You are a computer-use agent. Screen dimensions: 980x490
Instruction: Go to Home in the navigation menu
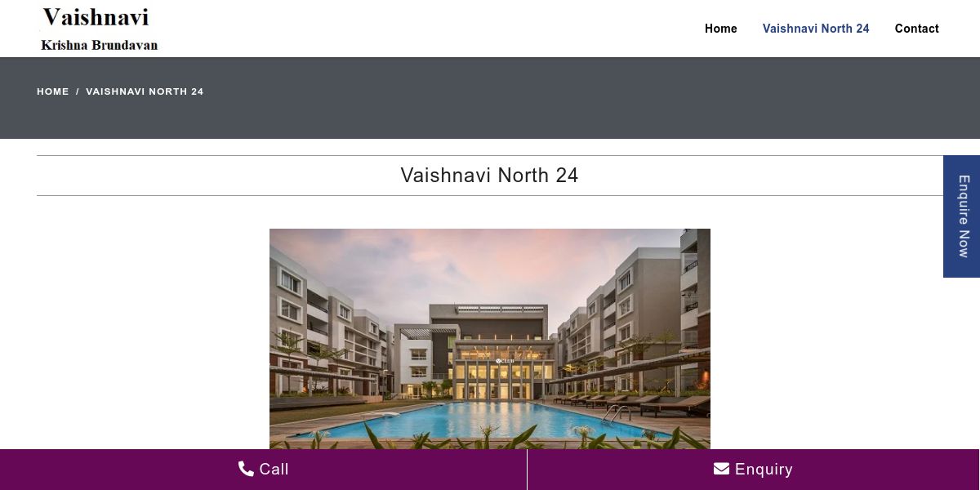click(721, 29)
